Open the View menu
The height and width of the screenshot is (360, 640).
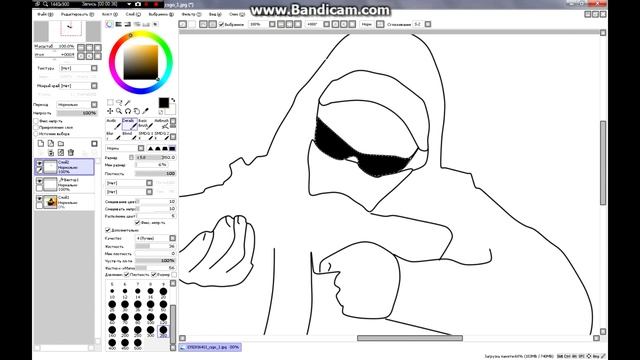coord(215,14)
